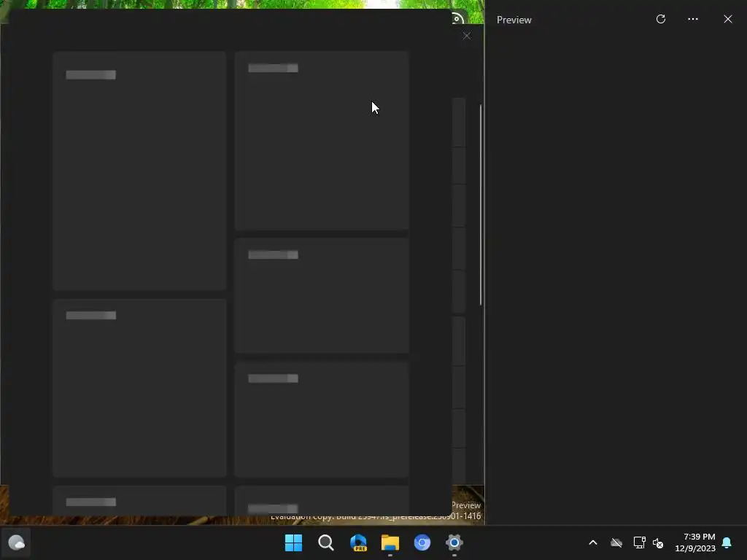The height and width of the screenshot is (560, 747).
Task: Launch Microsoft Edge Preview from the taskbar
Action: coord(358,542)
